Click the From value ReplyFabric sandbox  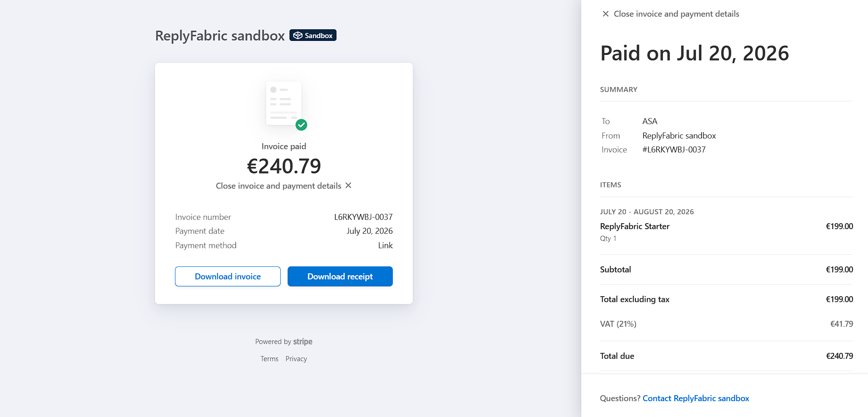pyautogui.click(x=679, y=136)
